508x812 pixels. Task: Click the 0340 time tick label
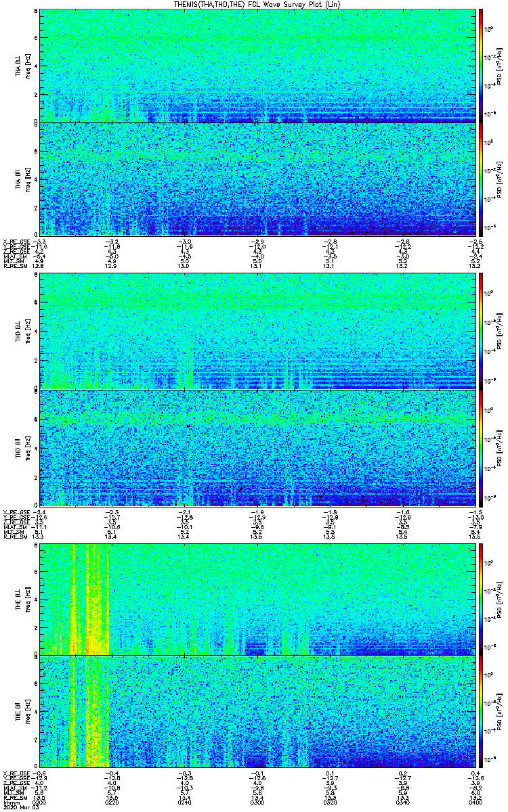coord(402,803)
